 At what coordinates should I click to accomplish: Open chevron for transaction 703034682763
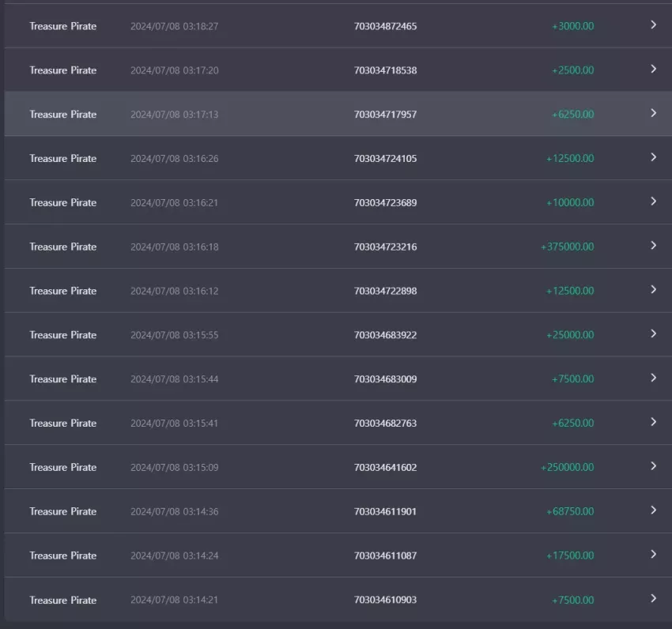coord(653,422)
